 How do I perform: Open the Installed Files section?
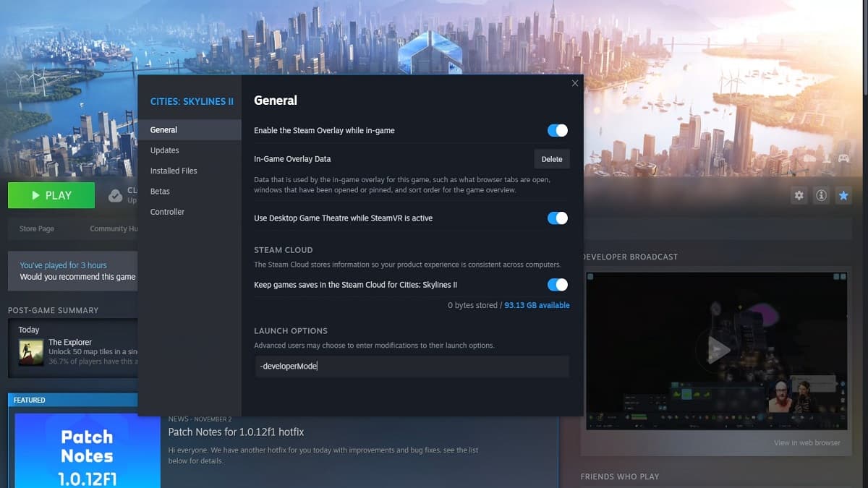pos(174,170)
